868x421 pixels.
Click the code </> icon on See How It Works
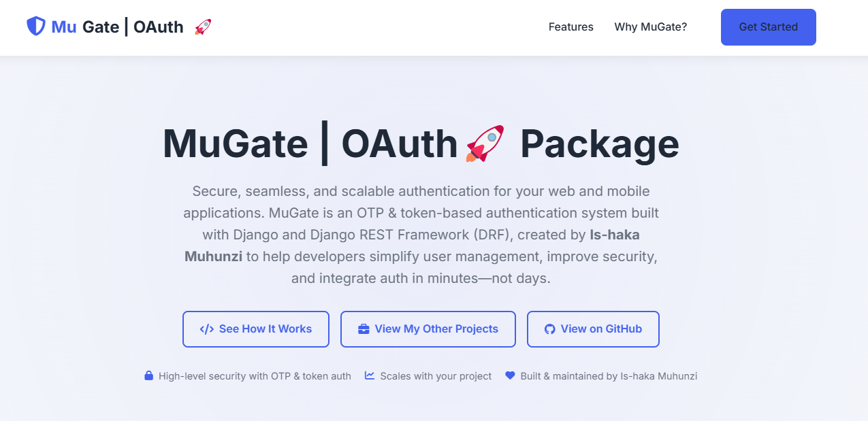point(206,329)
